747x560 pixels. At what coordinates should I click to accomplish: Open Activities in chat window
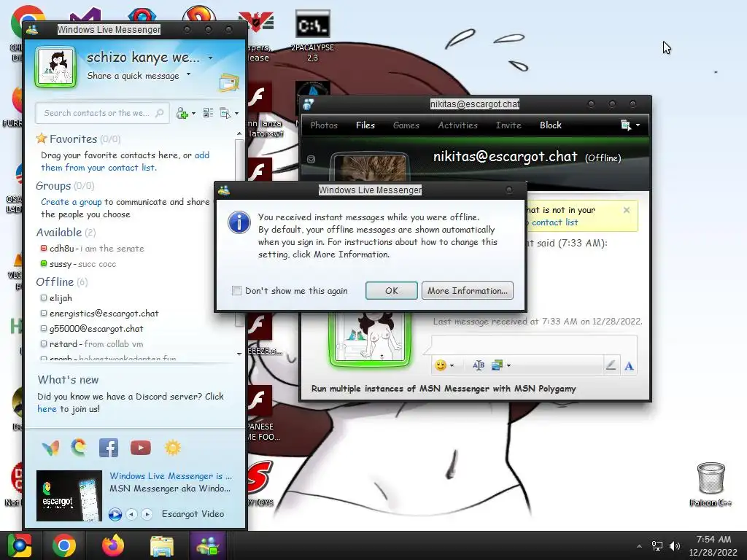click(x=458, y=125)
